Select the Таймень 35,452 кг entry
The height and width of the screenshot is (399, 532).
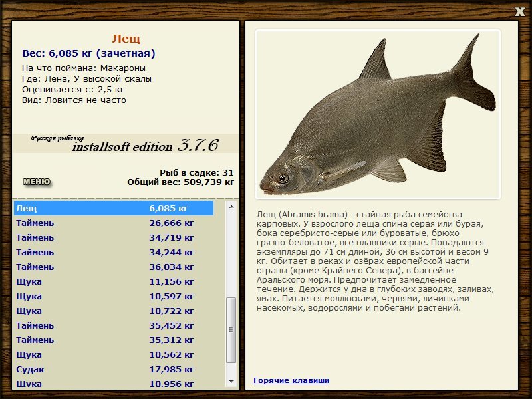114,325
